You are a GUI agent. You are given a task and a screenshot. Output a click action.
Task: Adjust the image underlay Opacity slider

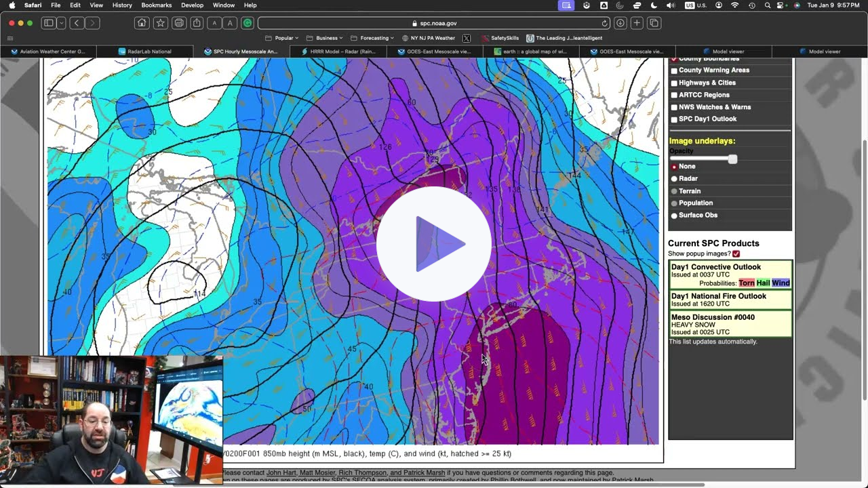coord(732,159)
